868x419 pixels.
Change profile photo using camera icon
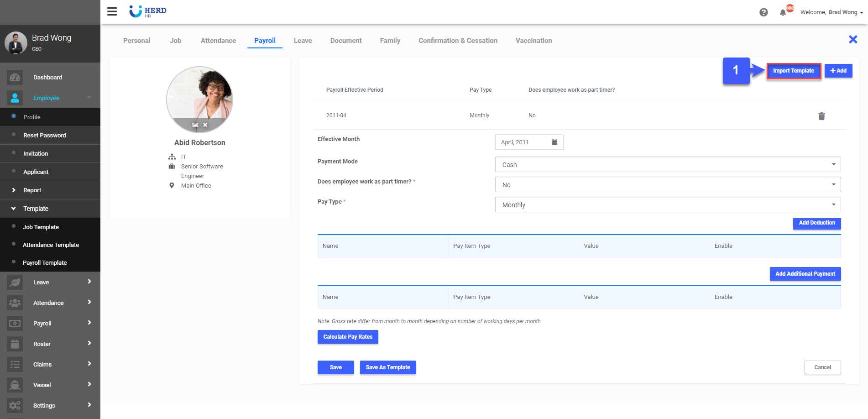195,125
